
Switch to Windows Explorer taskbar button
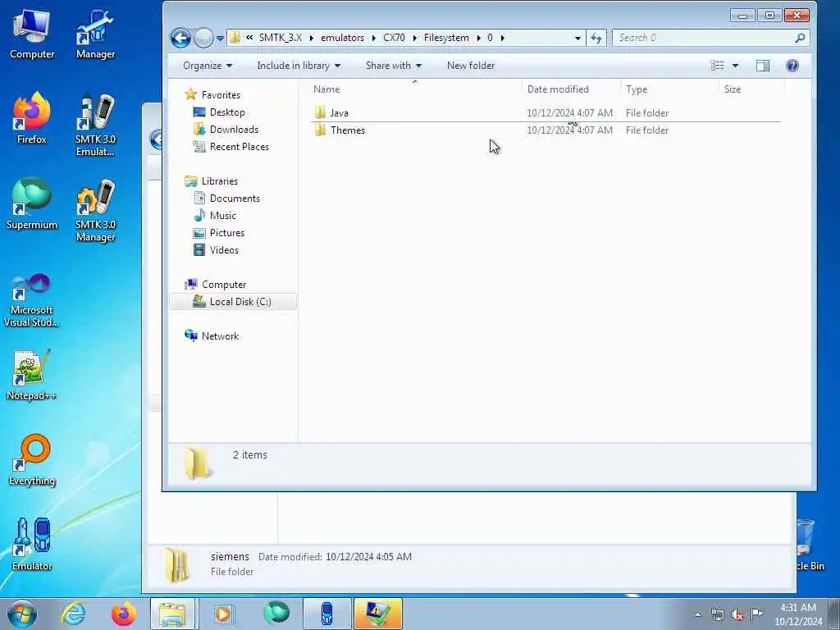point(174,614)
